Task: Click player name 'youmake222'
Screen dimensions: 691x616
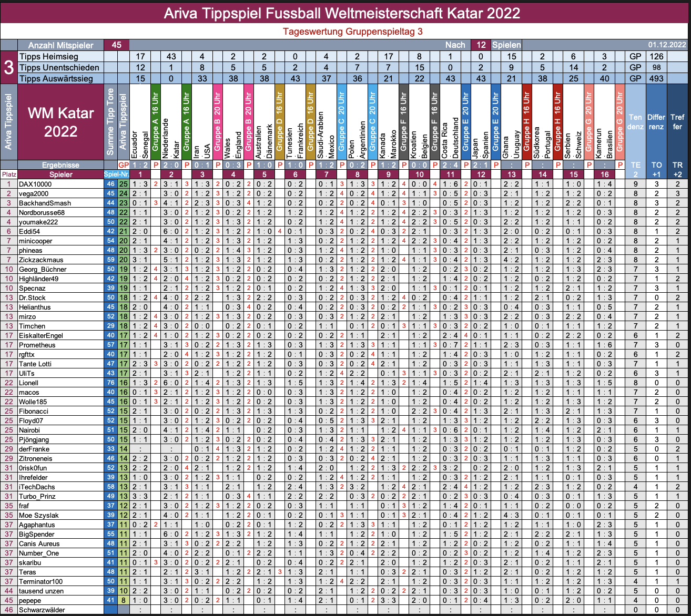Action: [x=39, y=222]
